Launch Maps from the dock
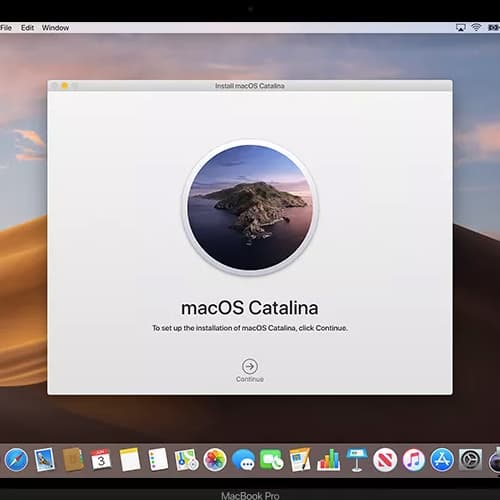 [x=187, y=460]
